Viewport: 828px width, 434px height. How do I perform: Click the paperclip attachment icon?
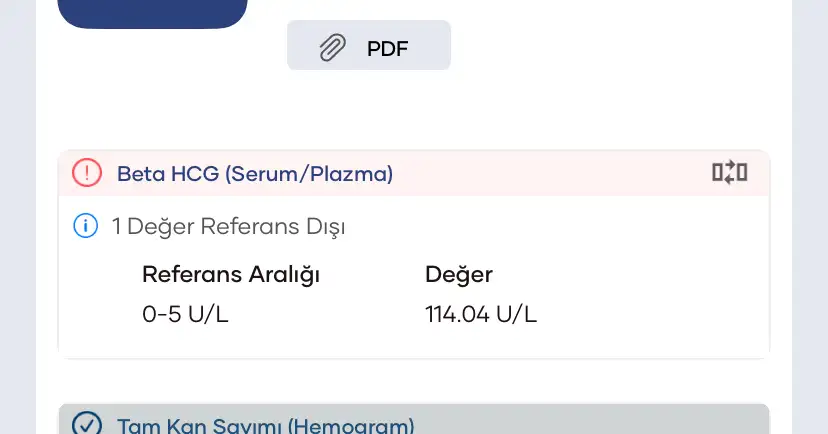332,47
